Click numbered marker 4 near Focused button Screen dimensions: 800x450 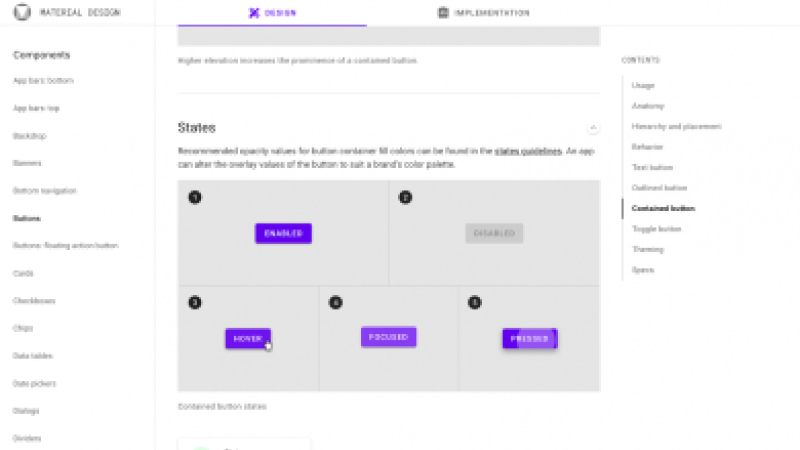click(x=335, y=303)
